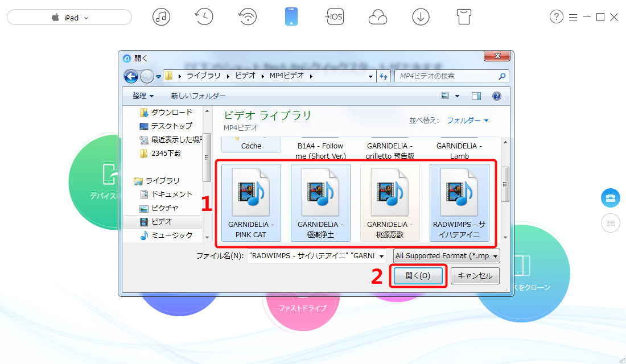Open the skin theme shirt icon
626x364 pixels.
(464, 17)
